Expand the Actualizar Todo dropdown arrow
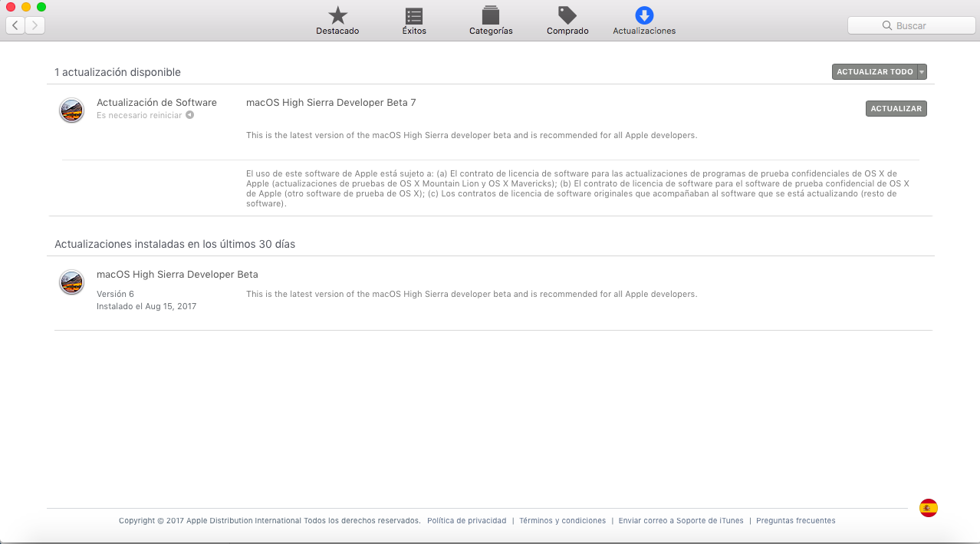Image resolution: width=980 pixels, height=544 pixels. coord(922,72)
